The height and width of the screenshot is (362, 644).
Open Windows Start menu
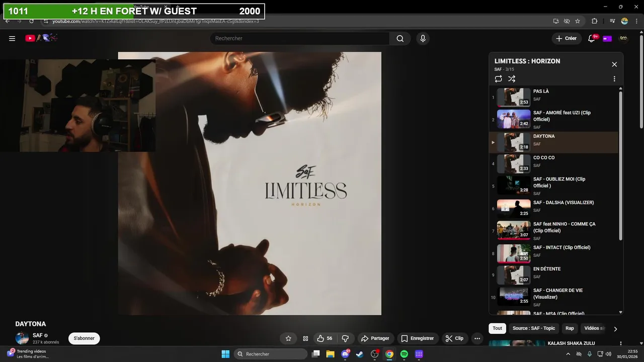(x=225, y=354)
